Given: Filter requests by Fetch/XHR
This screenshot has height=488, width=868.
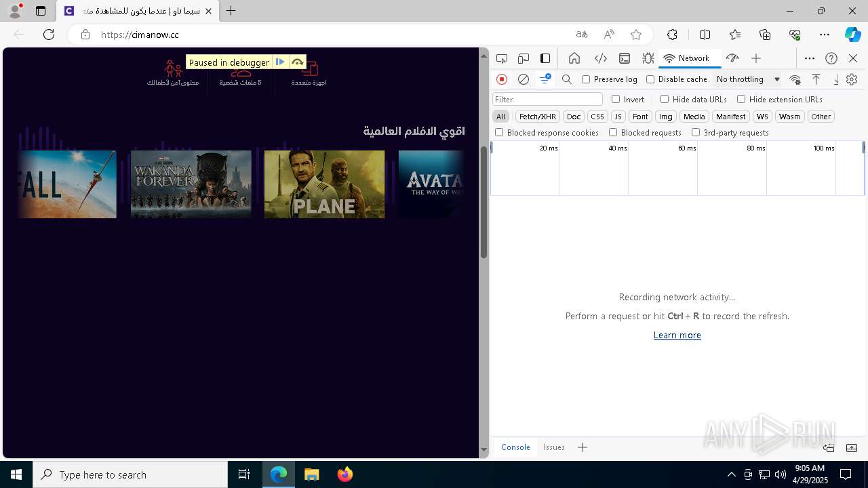Looking at the screenshot, I should click(538, 117).
